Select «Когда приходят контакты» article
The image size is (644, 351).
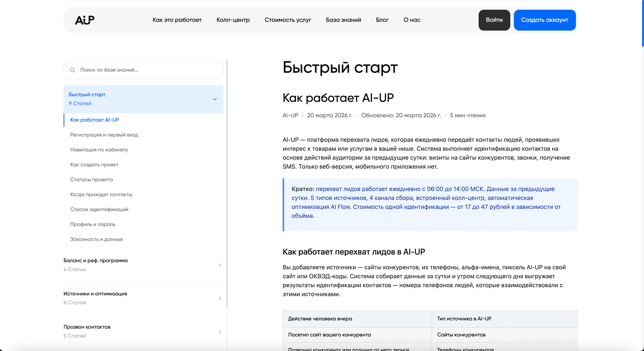pyautogui.click(x=101, y=194)
